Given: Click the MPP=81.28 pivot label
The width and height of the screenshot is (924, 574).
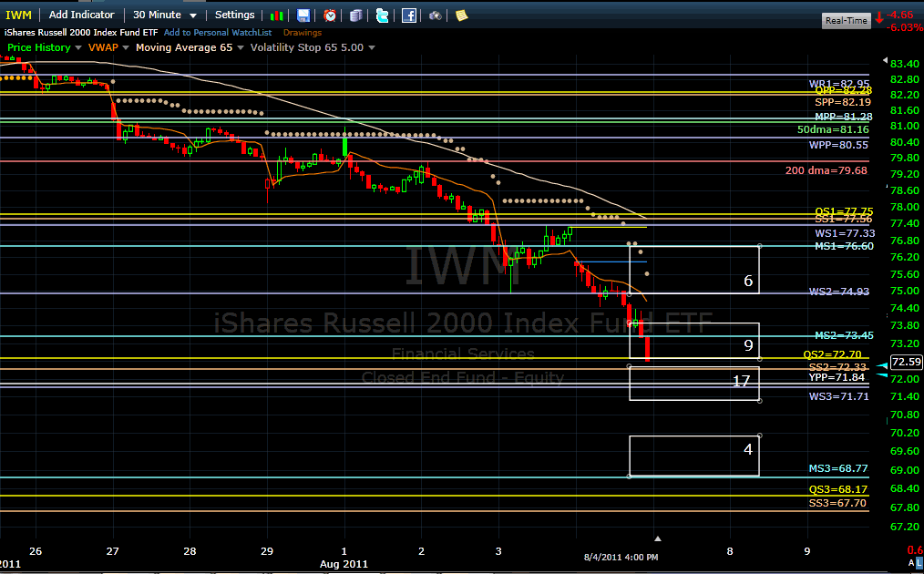Looking at the screenshot, I should point(843,117).
